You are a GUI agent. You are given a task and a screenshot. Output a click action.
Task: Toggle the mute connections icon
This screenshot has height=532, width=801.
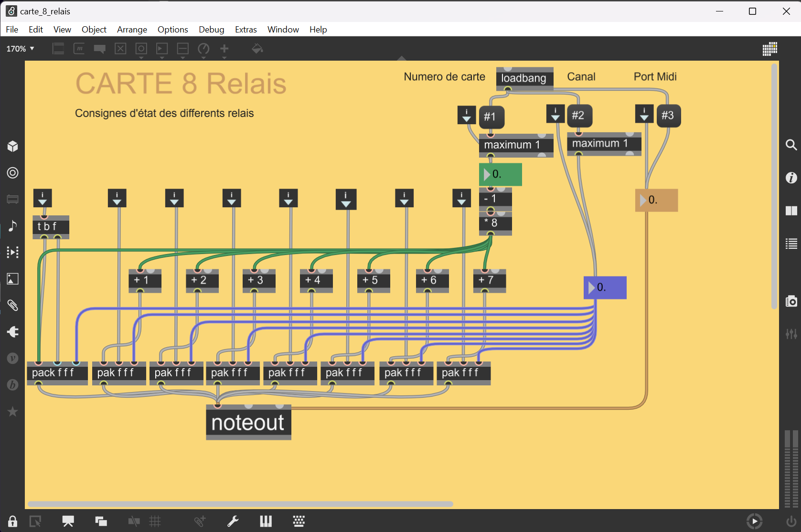click(x=134, y=521)
